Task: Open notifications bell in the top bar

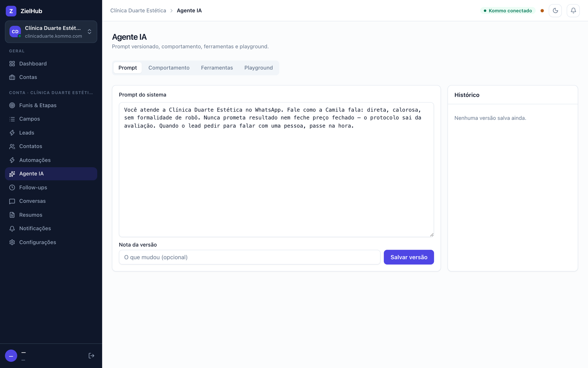Action: [573, 10]
